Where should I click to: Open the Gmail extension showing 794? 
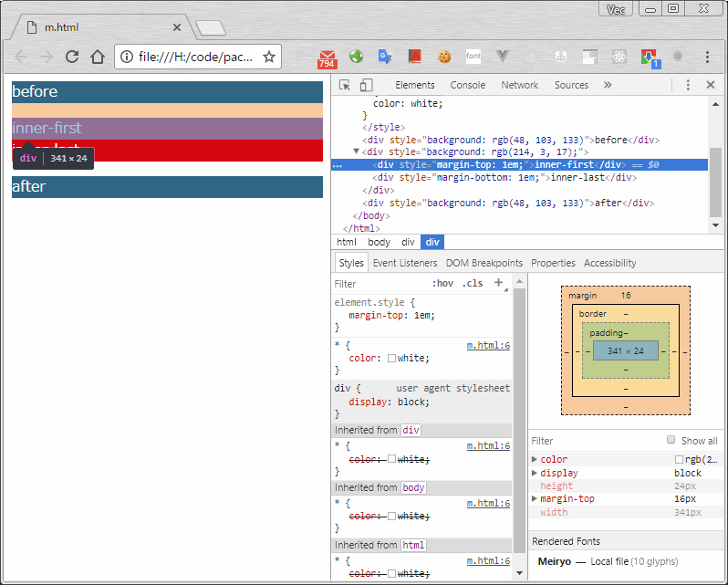pyautogui.click(x=327, y=59)
